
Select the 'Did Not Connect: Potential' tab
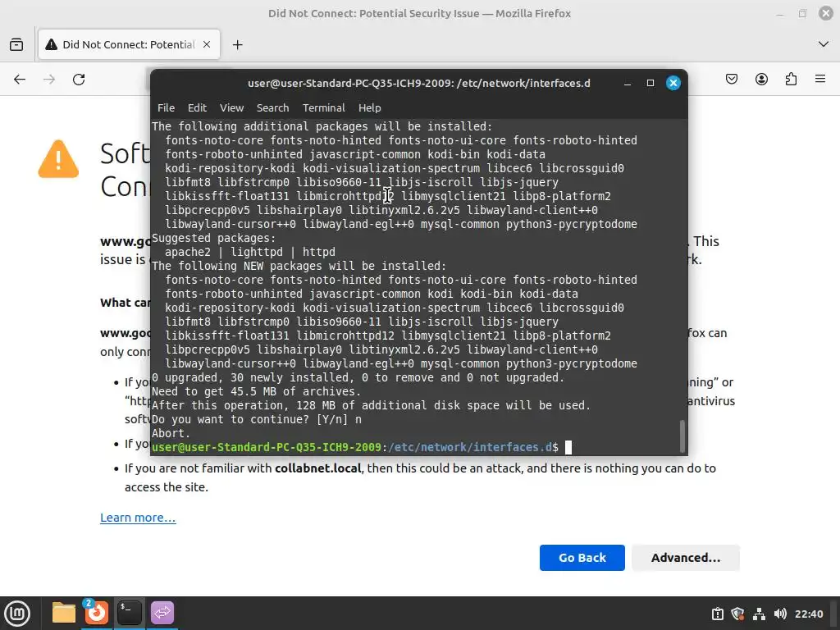coord(129,44)
